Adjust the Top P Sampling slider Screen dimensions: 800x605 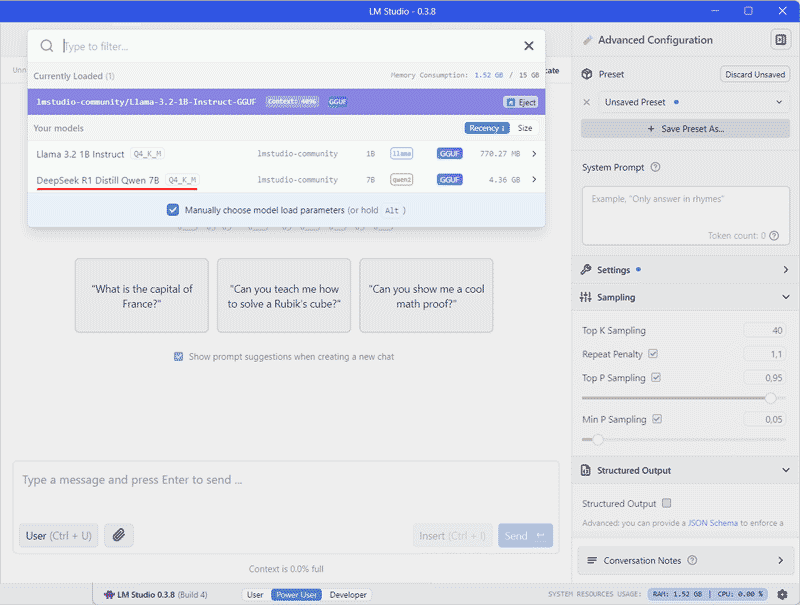tap(770, 398)
